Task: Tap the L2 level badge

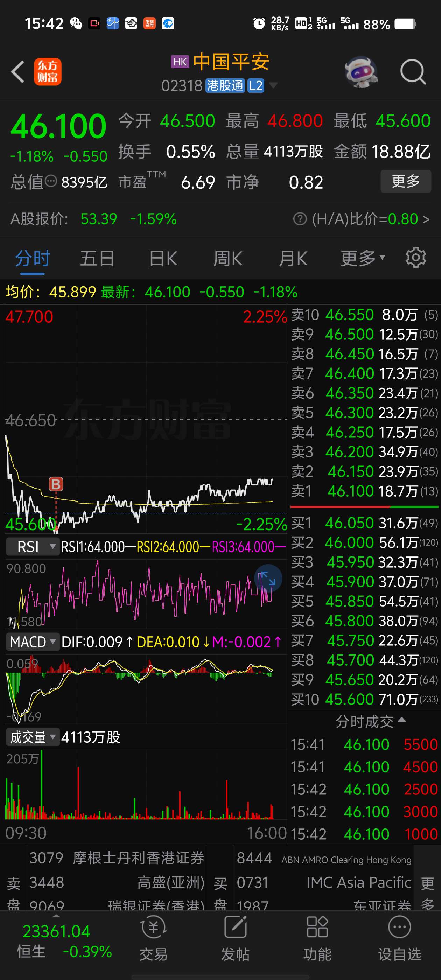Action: click(256, 86)
